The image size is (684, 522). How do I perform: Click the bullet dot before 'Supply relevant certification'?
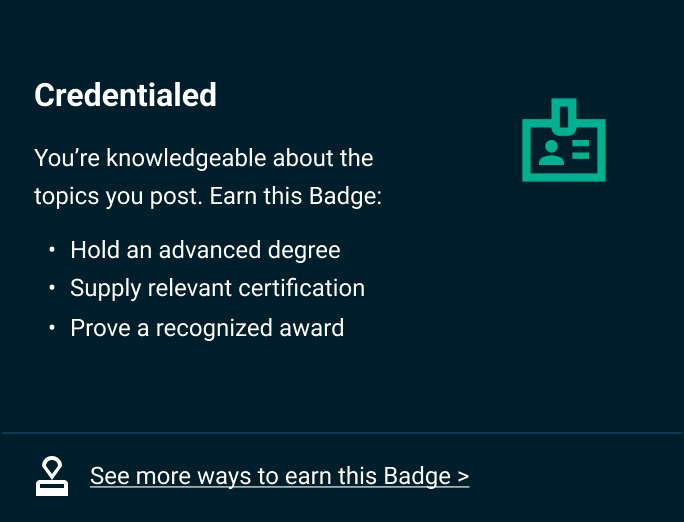click(x=52, y=289)
